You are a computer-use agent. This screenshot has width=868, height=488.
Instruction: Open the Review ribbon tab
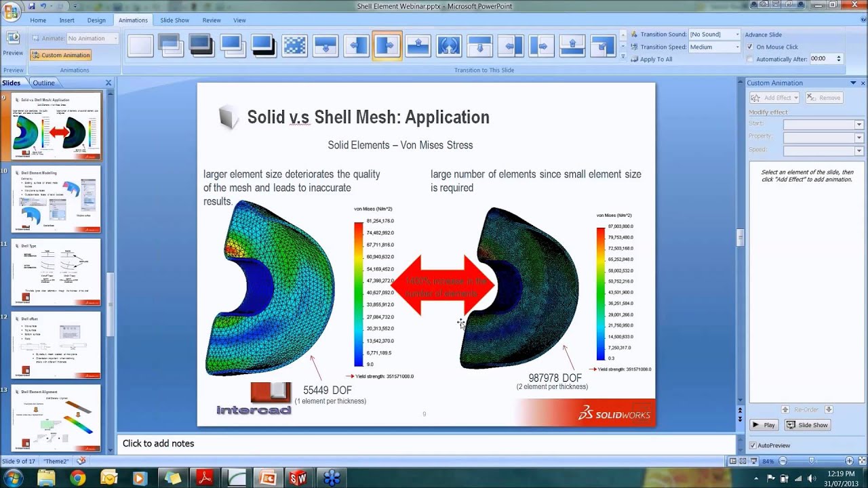212,20
